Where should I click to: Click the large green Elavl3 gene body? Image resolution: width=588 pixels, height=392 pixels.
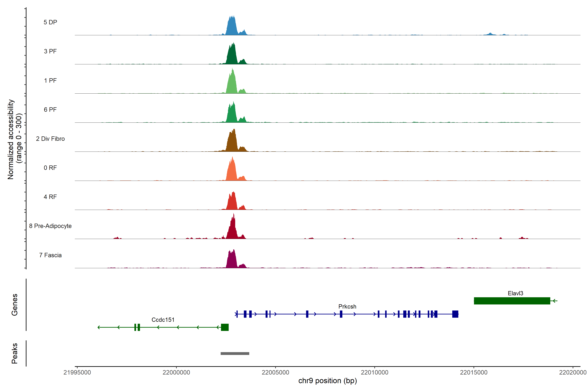point(512,301)
